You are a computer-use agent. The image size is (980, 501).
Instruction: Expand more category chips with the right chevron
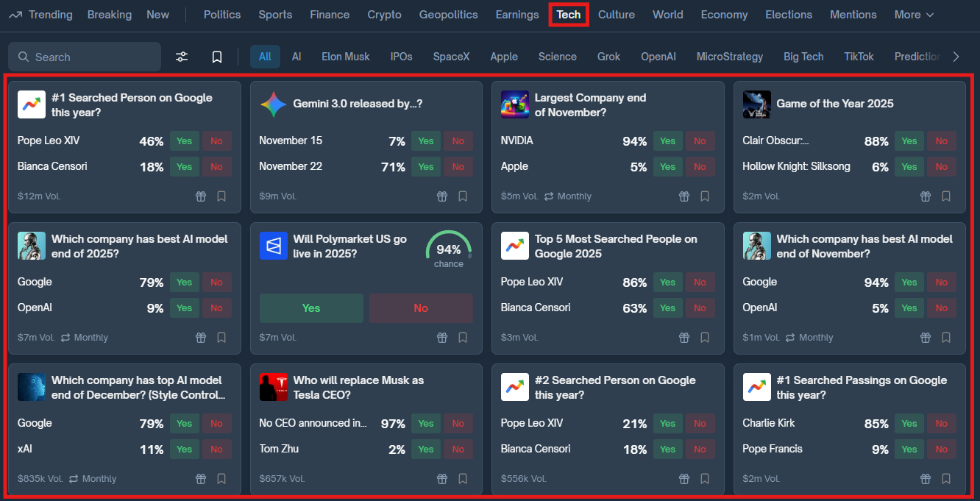point(956,56)
